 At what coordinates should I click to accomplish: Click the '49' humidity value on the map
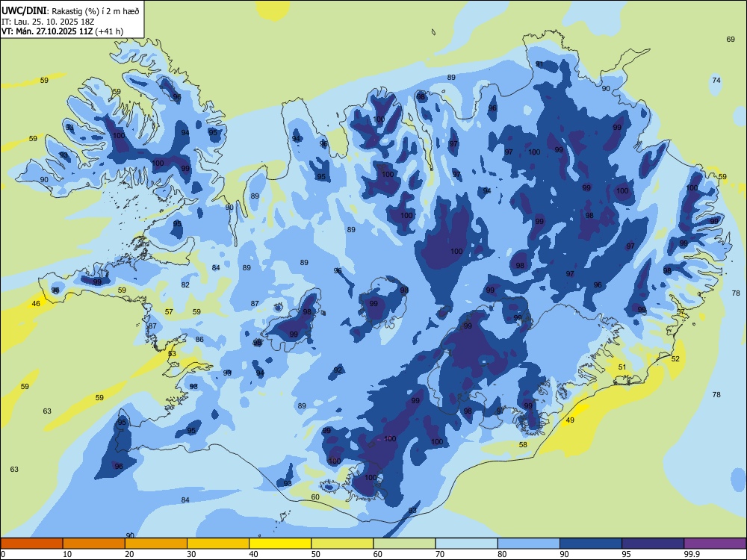tap(570, 420)
